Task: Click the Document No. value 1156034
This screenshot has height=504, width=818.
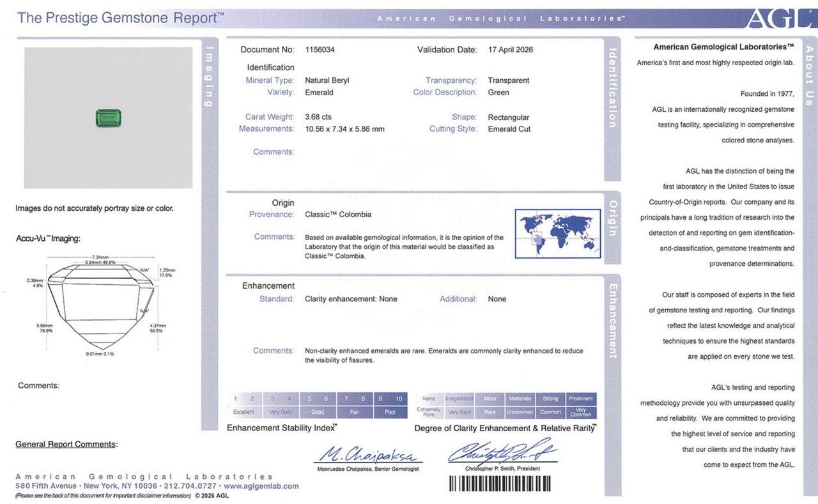Action: [320, 50]
